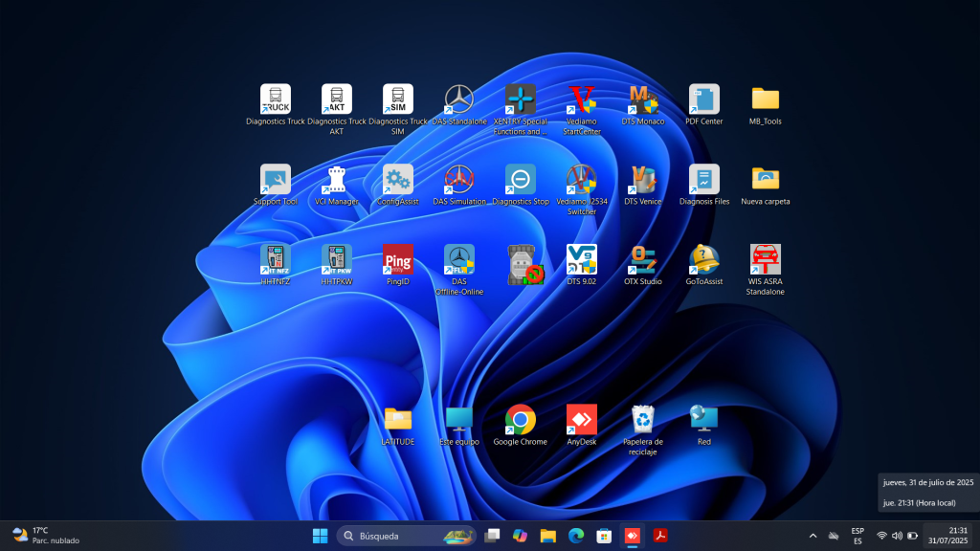This screenshot has height=551, width=980.
Task: Click the Vediamo StartCenter icon
Action: click(x=582, y=99)
